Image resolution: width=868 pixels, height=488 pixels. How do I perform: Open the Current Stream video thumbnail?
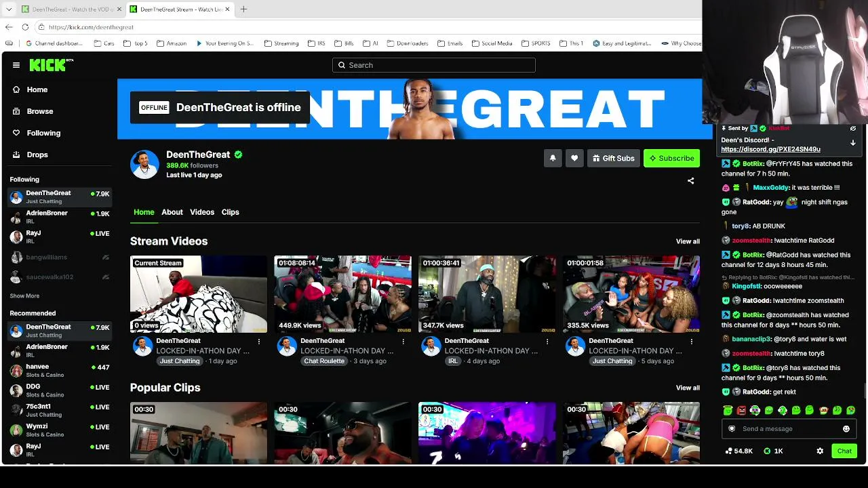click(199, 294)
